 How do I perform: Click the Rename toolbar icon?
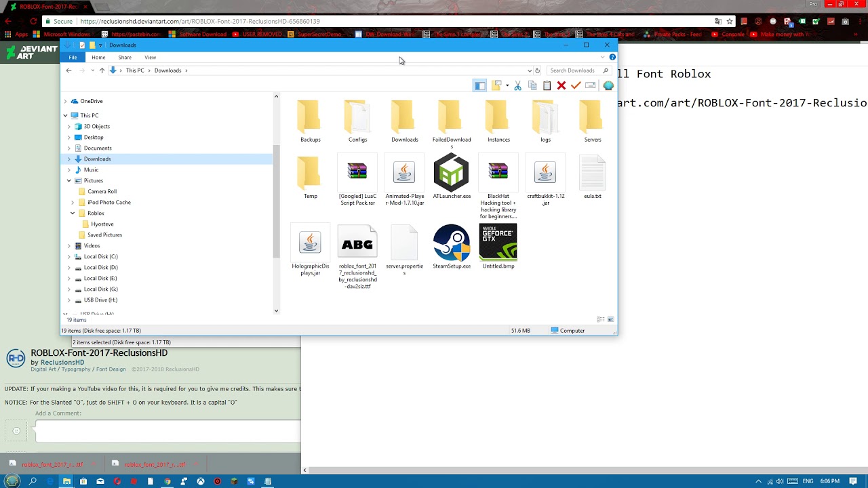tap(590, 85)
